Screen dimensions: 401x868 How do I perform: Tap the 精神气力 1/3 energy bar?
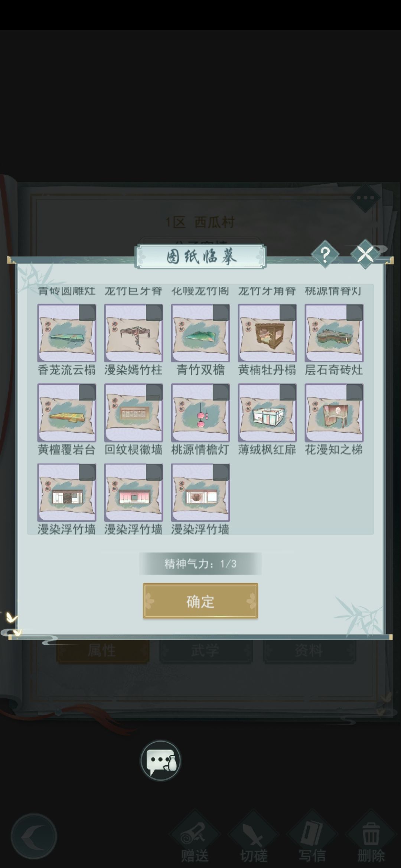200,564
